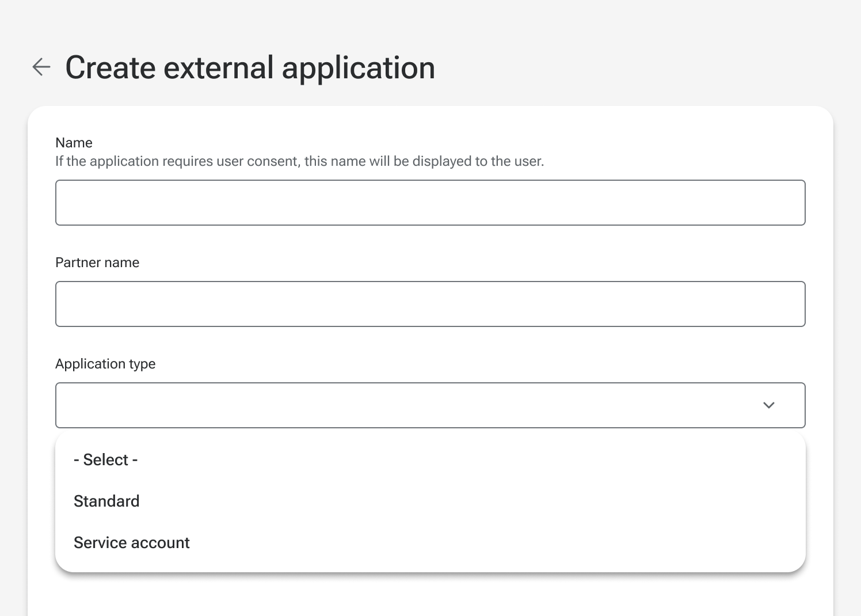Click the Application type combo box
The image size is (861, 616).
pos(403,405)
